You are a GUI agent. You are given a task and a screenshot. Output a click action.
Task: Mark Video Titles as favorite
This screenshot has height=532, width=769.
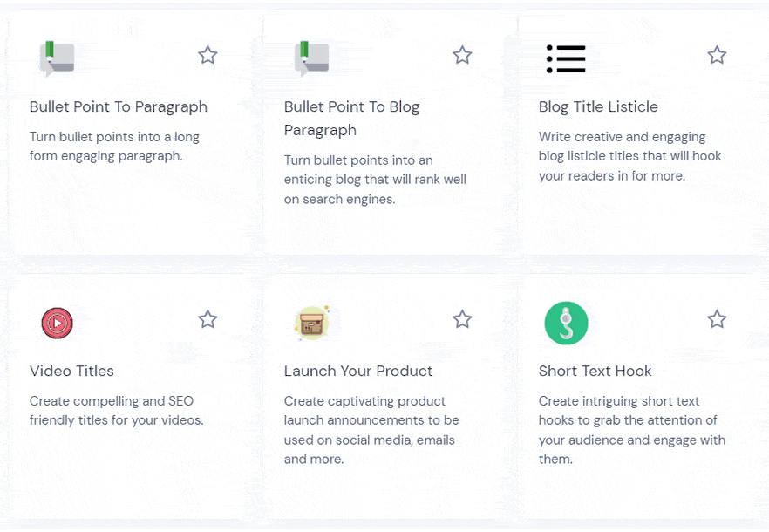tap(208, 319)
